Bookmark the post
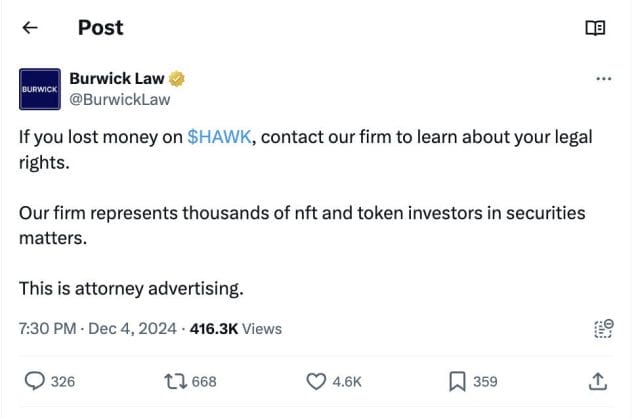This screenshot has height=418, width=640. click(457, 382)
